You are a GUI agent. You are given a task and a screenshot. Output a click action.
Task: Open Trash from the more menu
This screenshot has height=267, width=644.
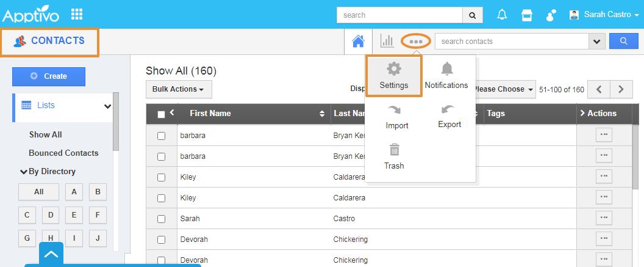pyautogui.click(x=394, y=157)
